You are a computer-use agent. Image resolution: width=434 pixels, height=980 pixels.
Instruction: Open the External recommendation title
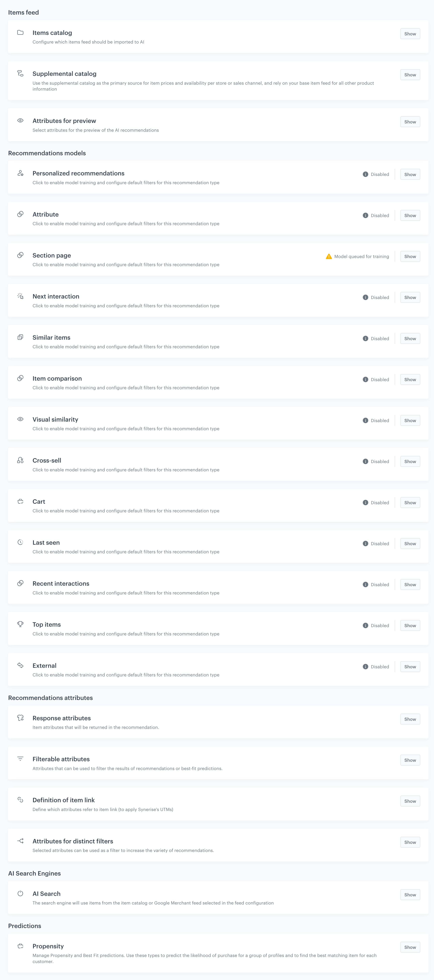click(45, 665)
